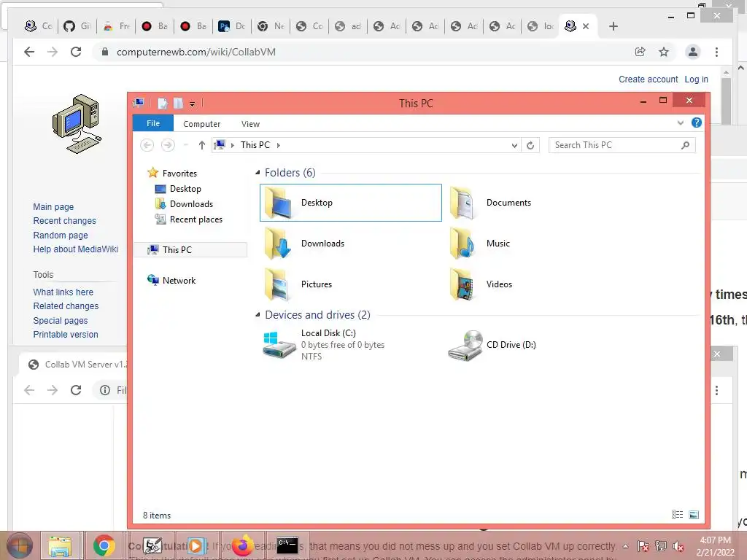Click the Chrome Back arrow in top window
This screenshot has width=747, height=560.
point(29,52)
